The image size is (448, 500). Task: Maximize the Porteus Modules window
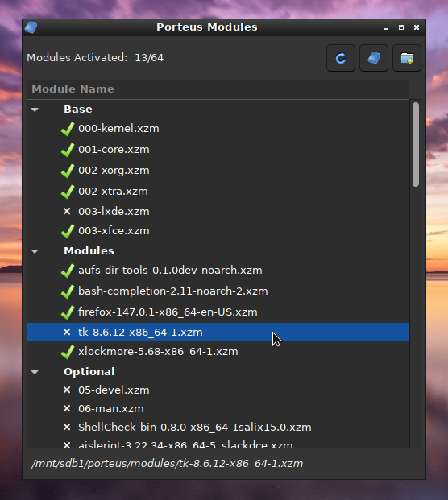pos(401,27)
